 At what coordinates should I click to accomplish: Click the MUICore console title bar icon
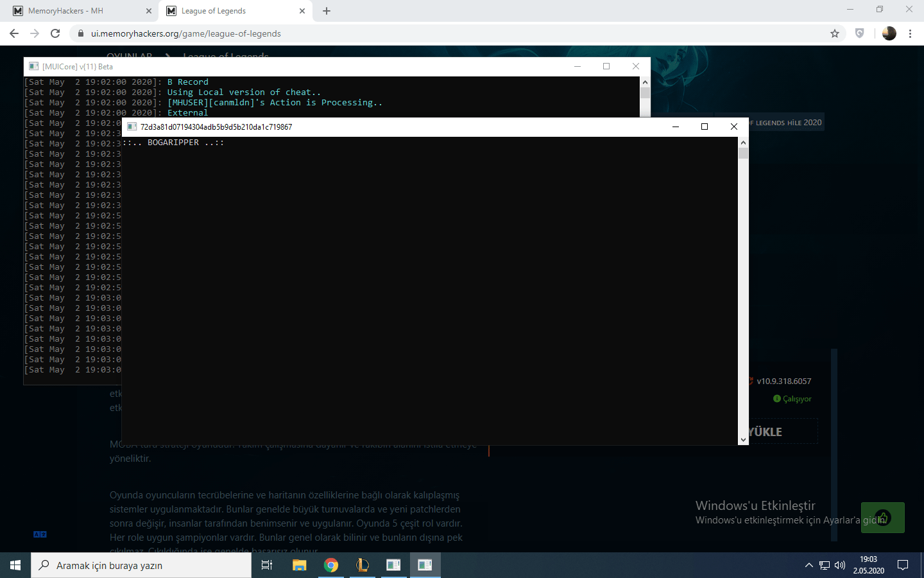(34, 66)
